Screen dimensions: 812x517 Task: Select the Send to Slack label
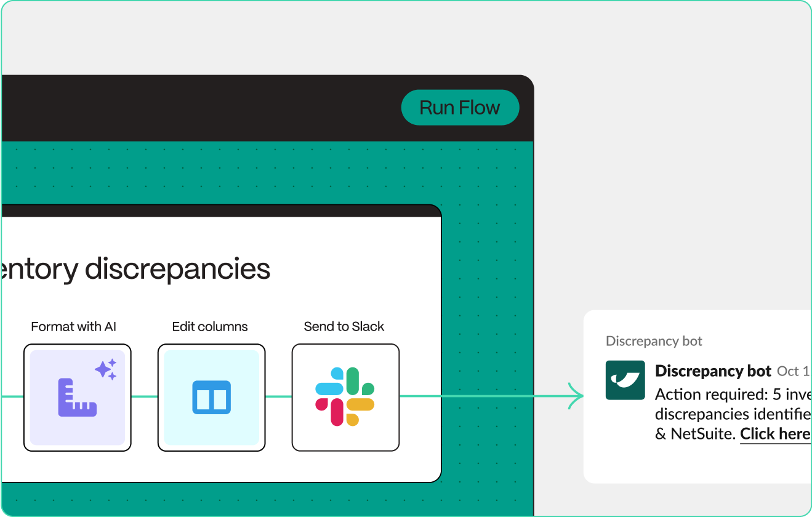(344, 327)
